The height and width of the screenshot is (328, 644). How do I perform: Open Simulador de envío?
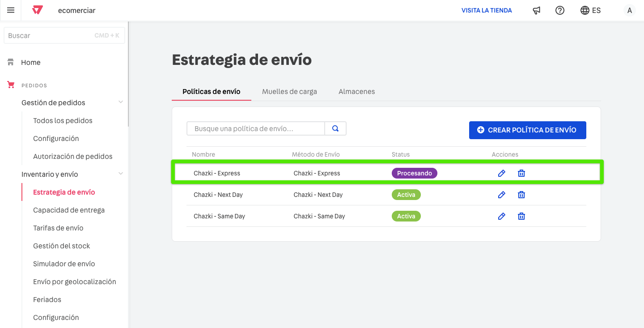pos(64,264)
